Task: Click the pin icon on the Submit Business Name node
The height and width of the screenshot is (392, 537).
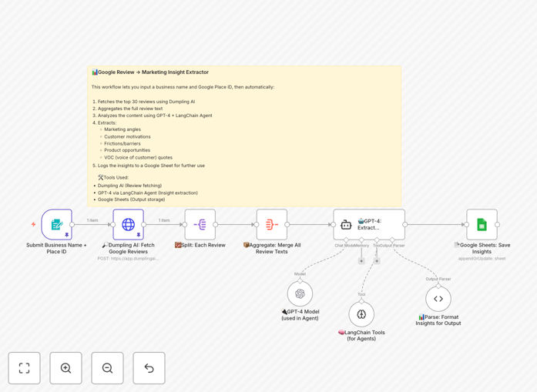Action: tap(67, 235)
